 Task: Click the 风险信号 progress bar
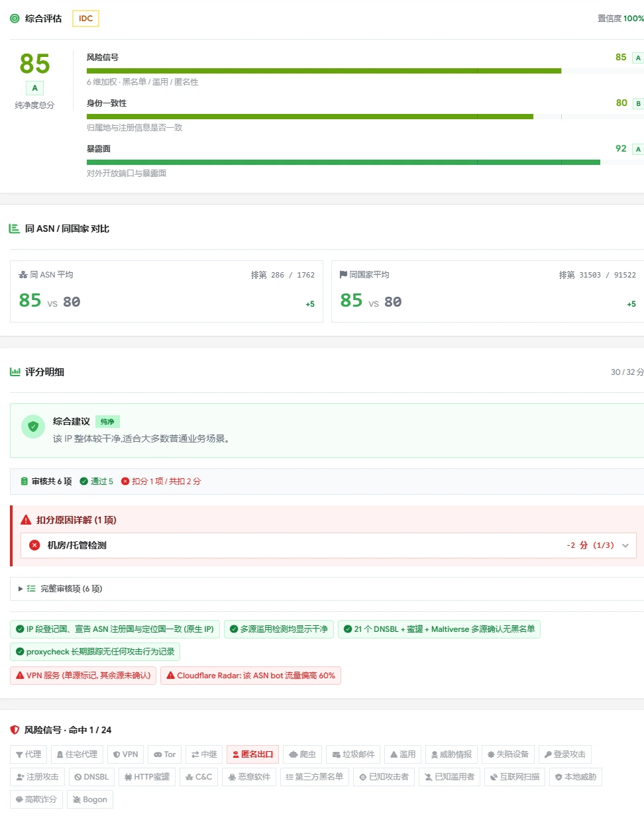(x=365, y=71)
